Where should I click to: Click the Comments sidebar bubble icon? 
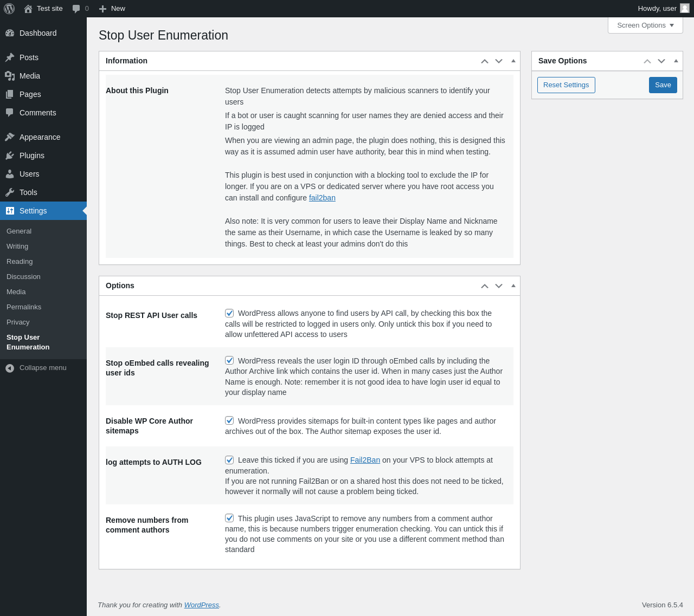click(x=10, y=113)
